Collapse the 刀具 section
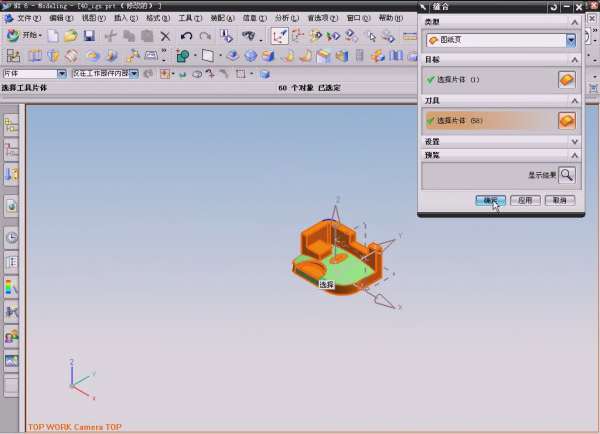 574,101
